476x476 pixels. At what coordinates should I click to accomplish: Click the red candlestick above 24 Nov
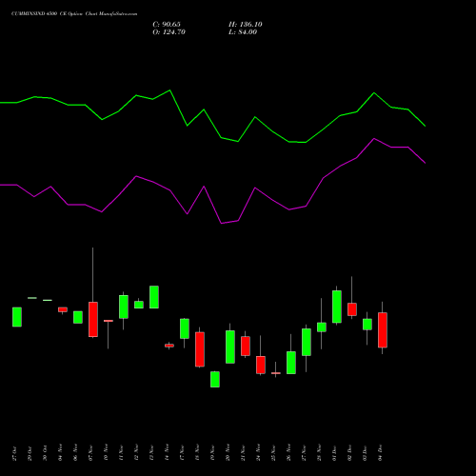pyautogui.click(x=261, y=365)
